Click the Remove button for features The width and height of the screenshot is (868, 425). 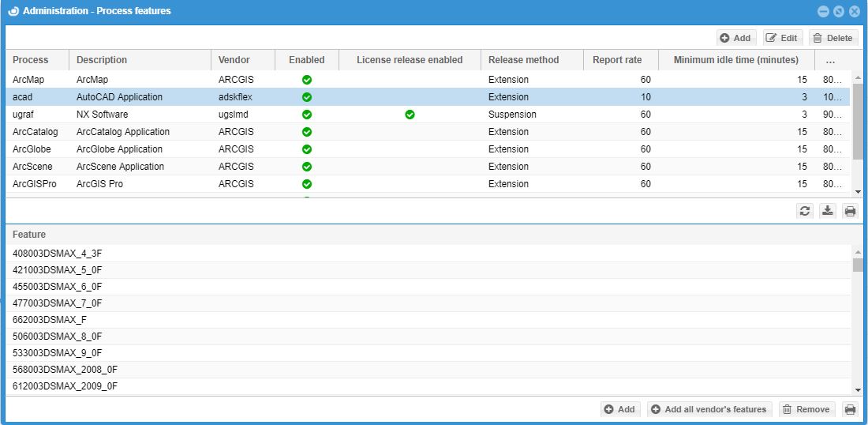806,409
